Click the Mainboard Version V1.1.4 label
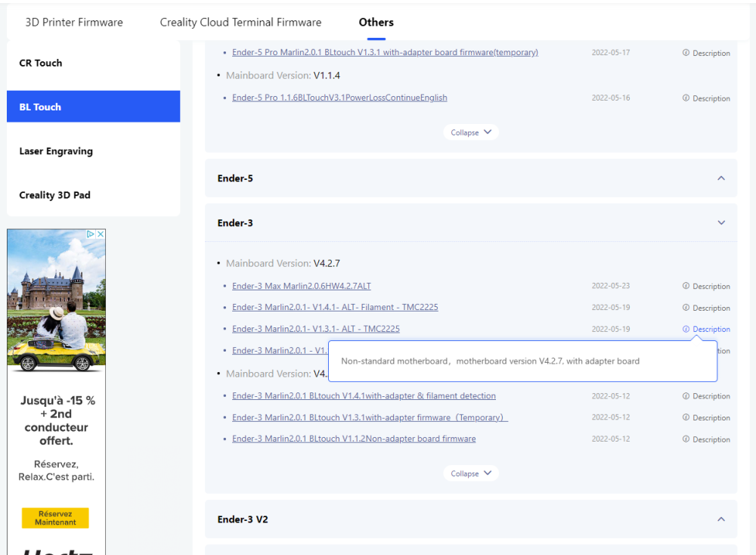 coord(283,75)
